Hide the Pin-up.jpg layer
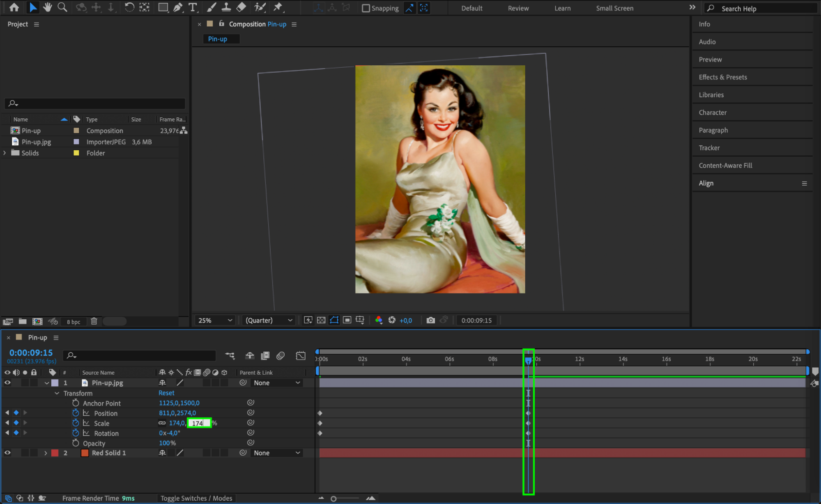Screen dimensions: 821x504 click(7, 383)
